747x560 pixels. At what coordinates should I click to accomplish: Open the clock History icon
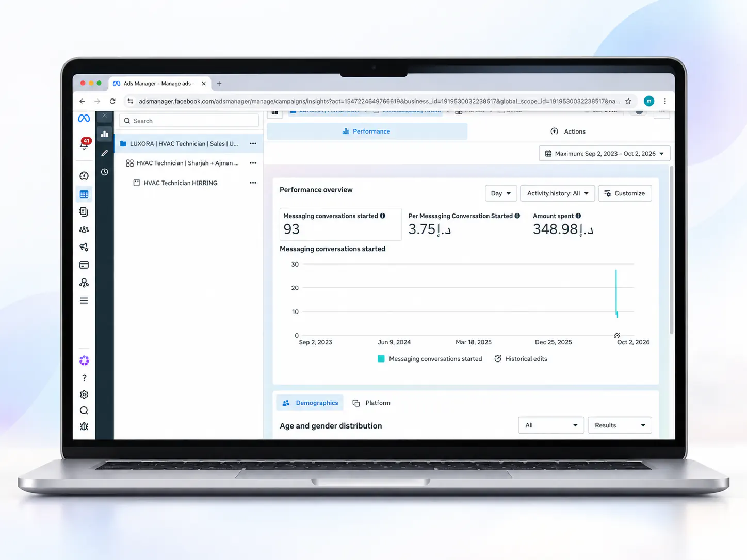click(x=105, y=172)
